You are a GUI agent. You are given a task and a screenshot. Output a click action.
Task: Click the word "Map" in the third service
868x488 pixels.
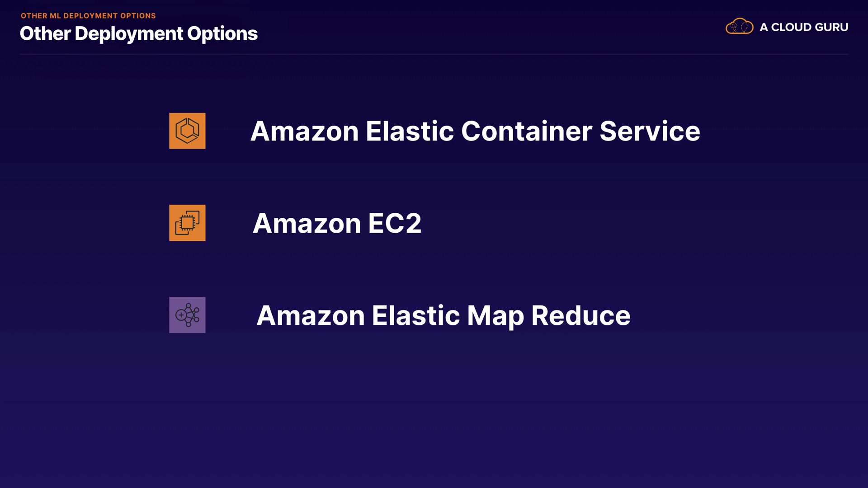pyautogui.click(x=495, y=315)
